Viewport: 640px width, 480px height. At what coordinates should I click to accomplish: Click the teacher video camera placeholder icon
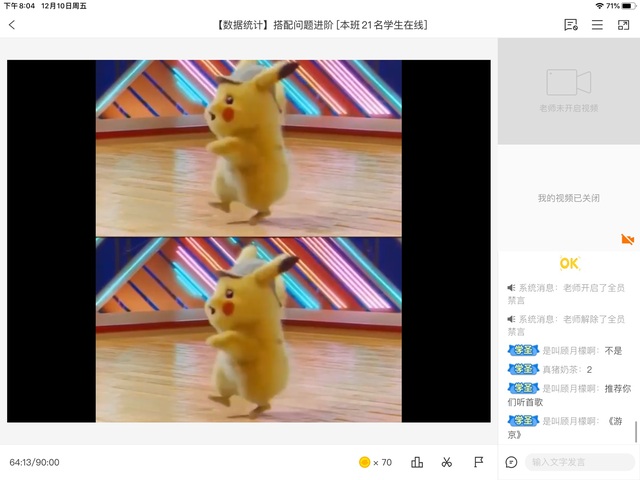point(569,82)
